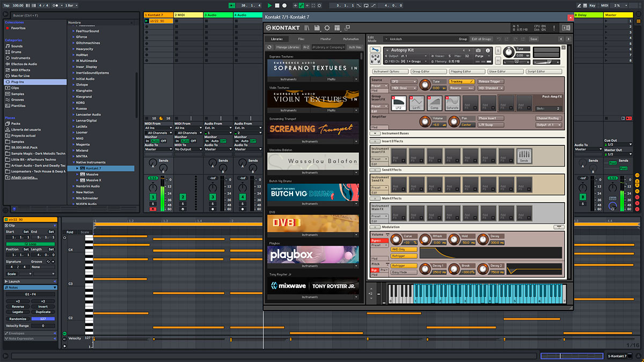This screenshot has height=362, width=644.
Task: Click envelope Attack knob
Action: click(x=425, y=240)
